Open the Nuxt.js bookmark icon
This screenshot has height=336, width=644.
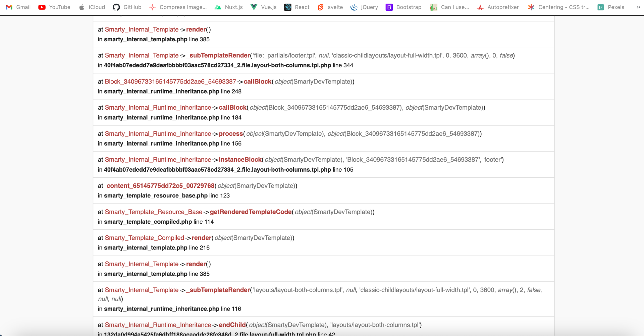[x=218, y=7]
